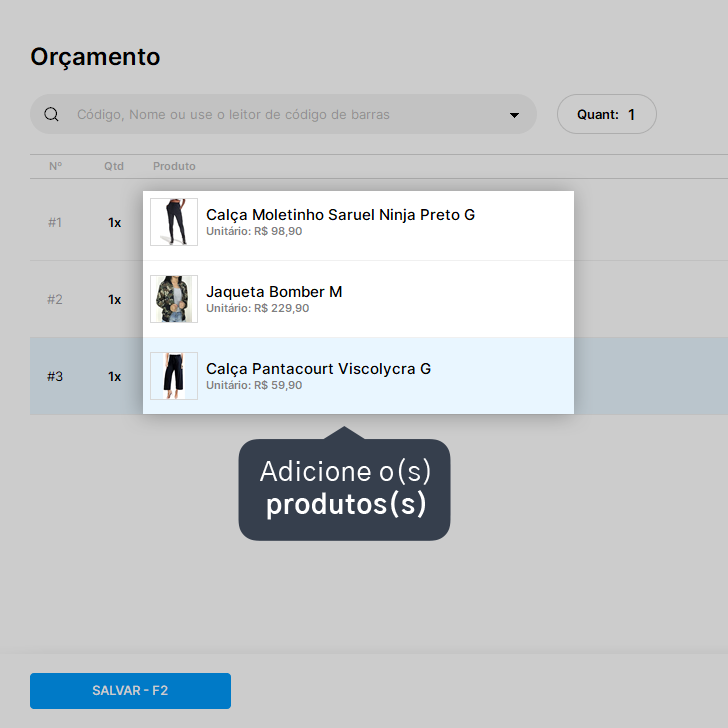The width and height of the screenshot is (728, 728).
Task: Click the SALVAR - F2 button
Action: click(130, 690)
